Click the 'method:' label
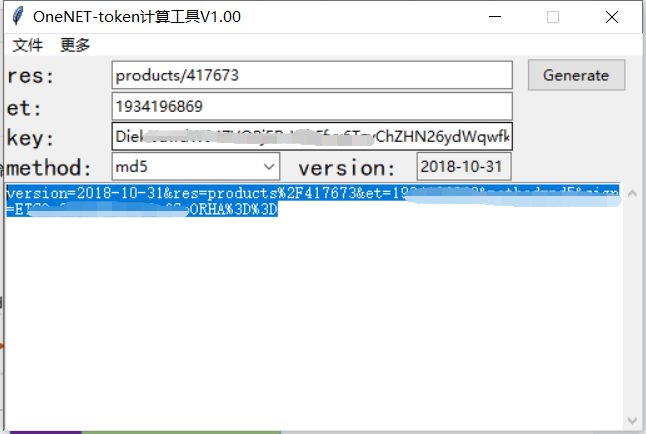 (49, 168)
